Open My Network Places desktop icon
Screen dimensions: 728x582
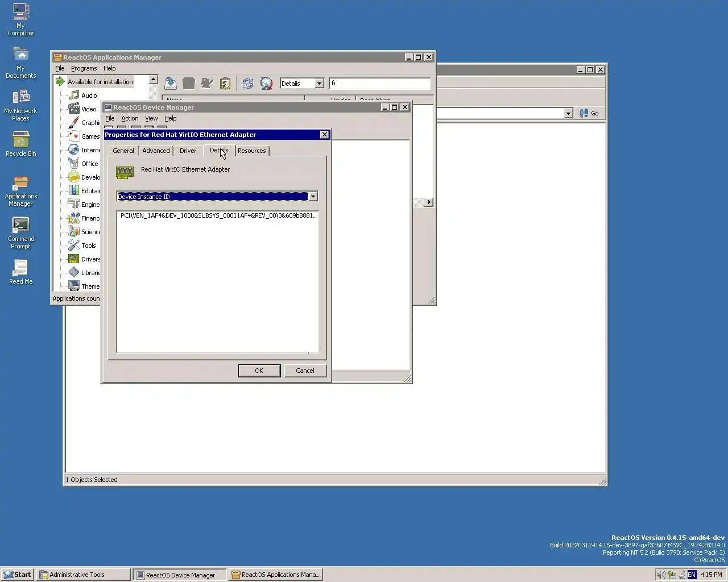coord(20,105)
